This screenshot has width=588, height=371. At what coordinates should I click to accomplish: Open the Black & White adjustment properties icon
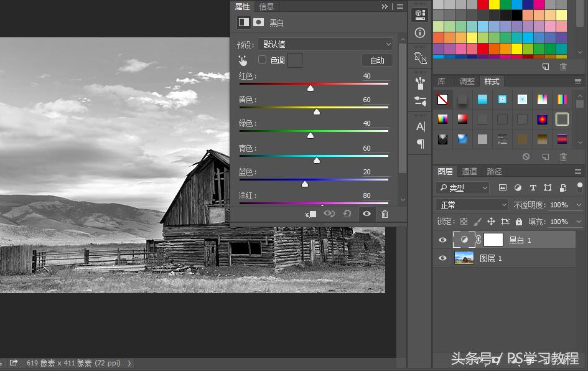[243, 22]
